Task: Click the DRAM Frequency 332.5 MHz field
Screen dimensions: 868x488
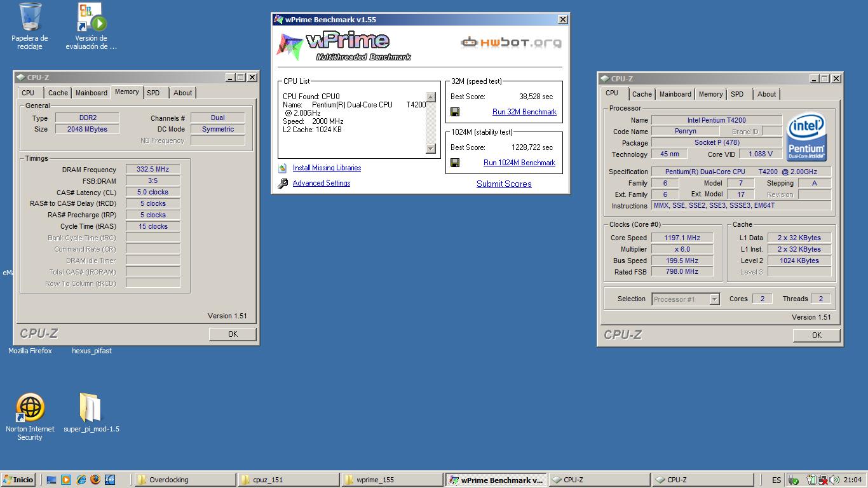Action: [x=153, y=170]
